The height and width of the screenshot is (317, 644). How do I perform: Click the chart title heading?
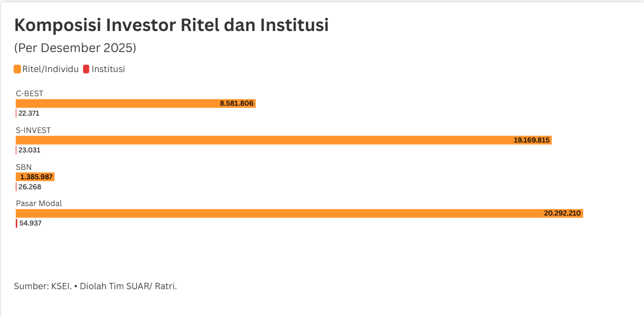pyautogui.click(x=171, y=25)
